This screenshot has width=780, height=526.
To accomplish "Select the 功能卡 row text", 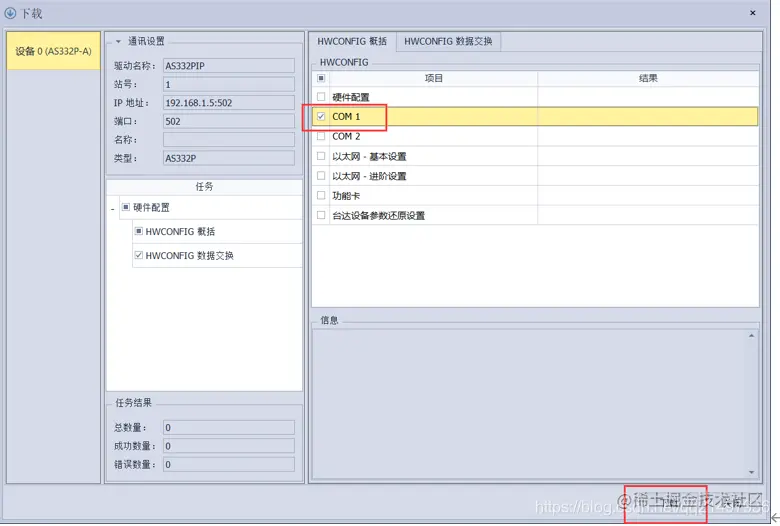I will [346, 196].
